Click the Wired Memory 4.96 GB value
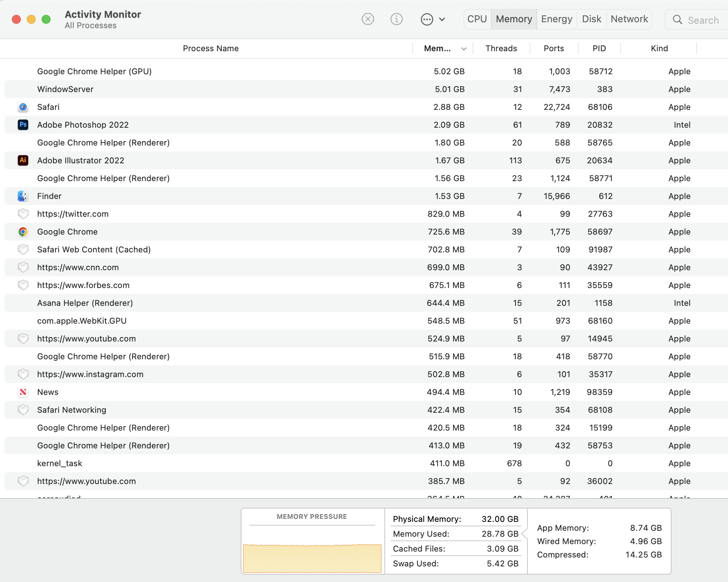 tap(646, 542)
